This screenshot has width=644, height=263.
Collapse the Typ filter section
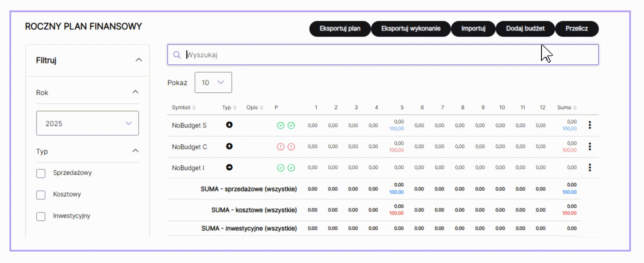(x=136, y=151)
